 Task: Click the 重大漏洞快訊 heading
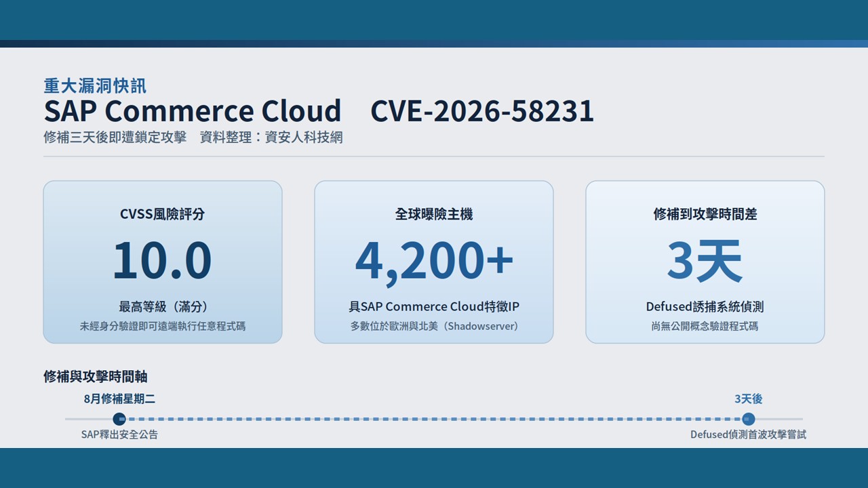click(95, 86)
